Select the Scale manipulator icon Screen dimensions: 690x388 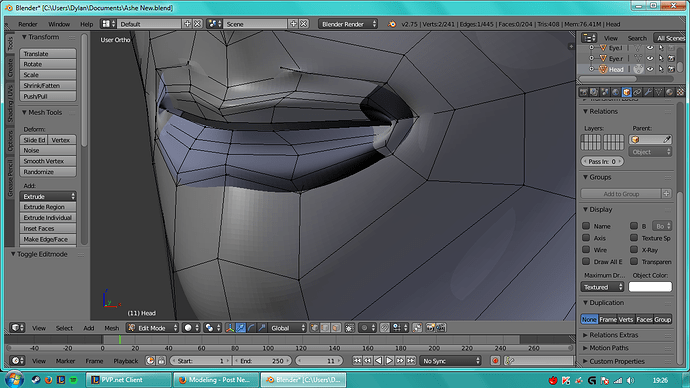[x=262, y=328]
